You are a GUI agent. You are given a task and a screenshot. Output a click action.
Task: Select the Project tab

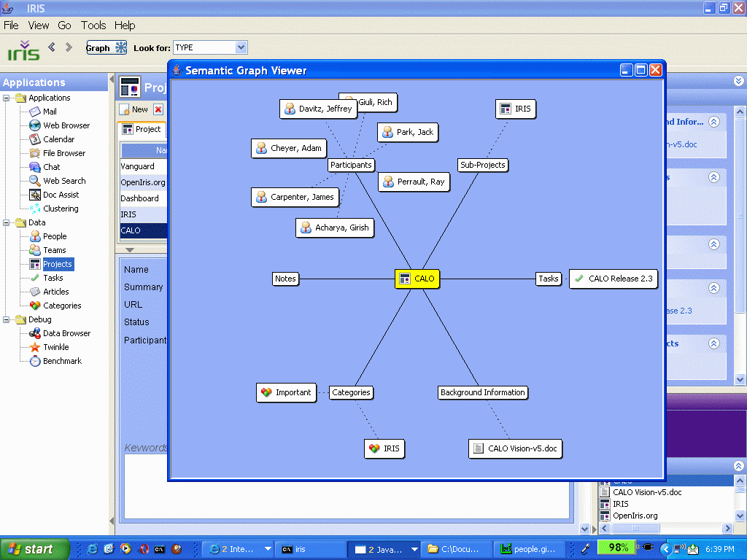click(x=142, y=130)
